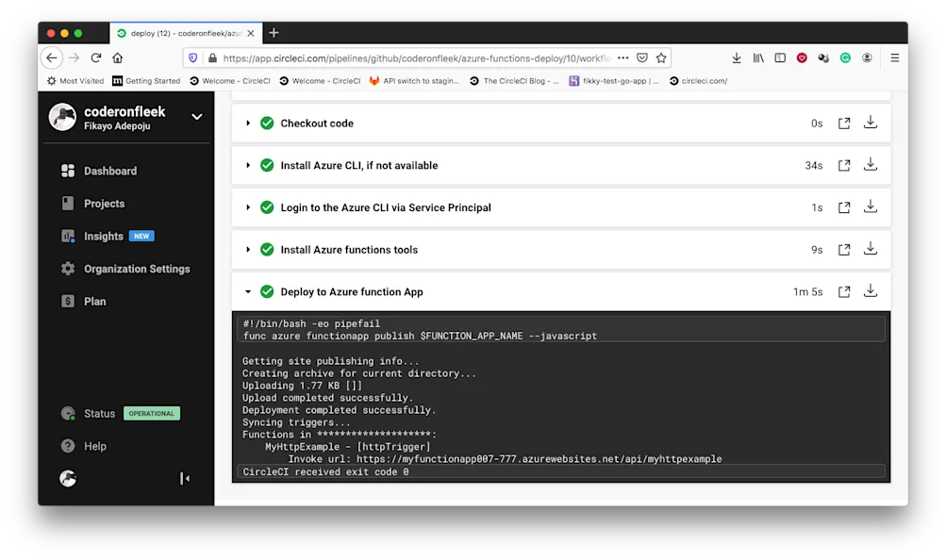Open the coderonfleek account dropdown

196,119
